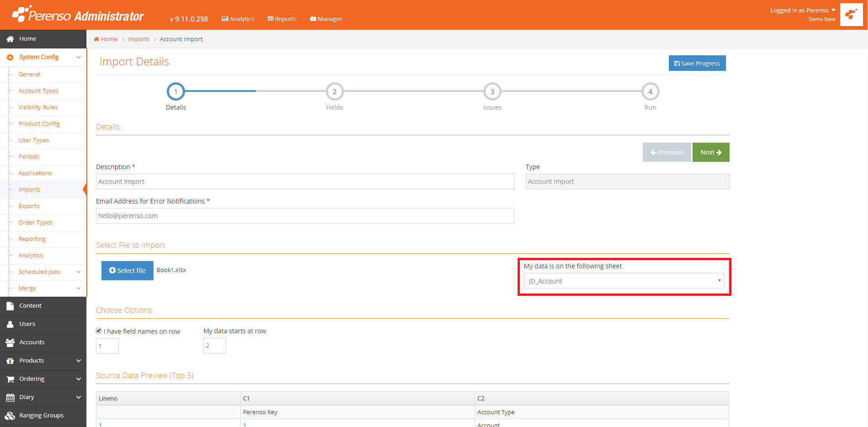Open General in System Config menu
Screen dimensions: 868x427
(29, 75)
